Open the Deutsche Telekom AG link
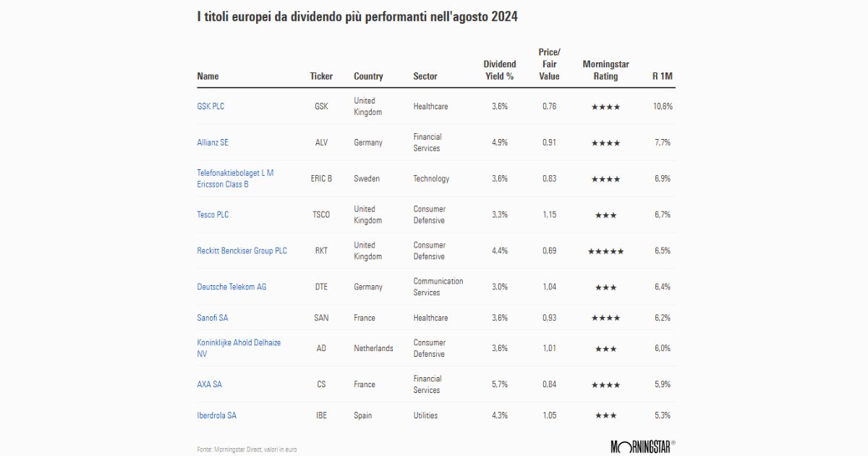Viewport: 868px width, 456px height. pos(231,287)
